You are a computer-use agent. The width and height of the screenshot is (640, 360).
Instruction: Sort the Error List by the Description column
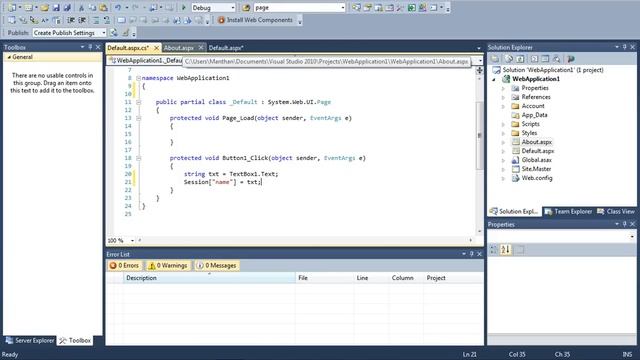point(209,278)
